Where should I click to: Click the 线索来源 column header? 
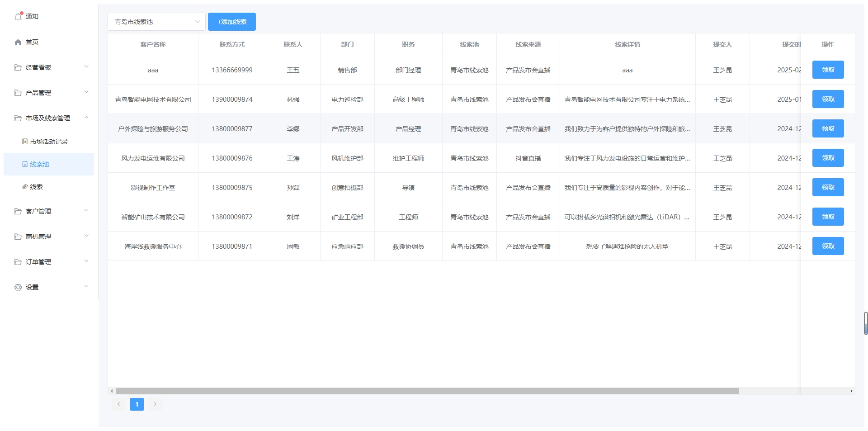click(528, 44)
